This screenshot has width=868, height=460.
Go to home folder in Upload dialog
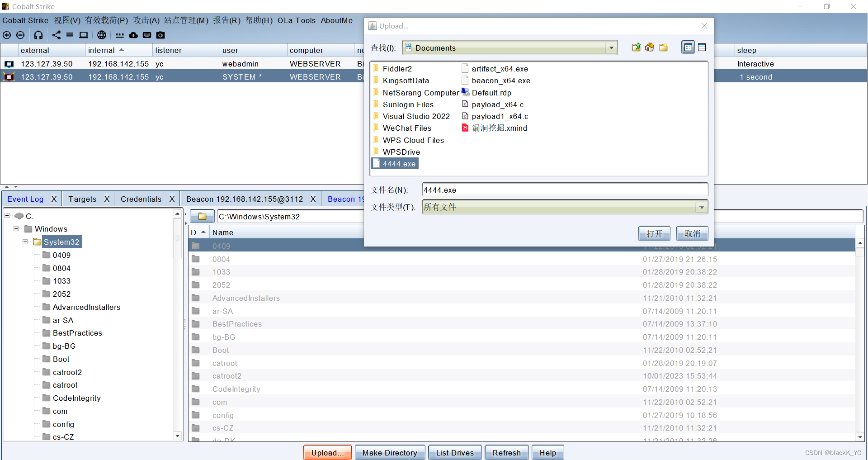tap(650, 47)
